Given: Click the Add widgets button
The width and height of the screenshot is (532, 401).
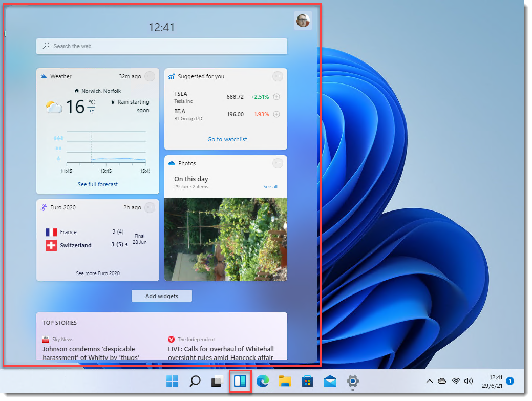Looking at the screenshot, I should point(161,296).
